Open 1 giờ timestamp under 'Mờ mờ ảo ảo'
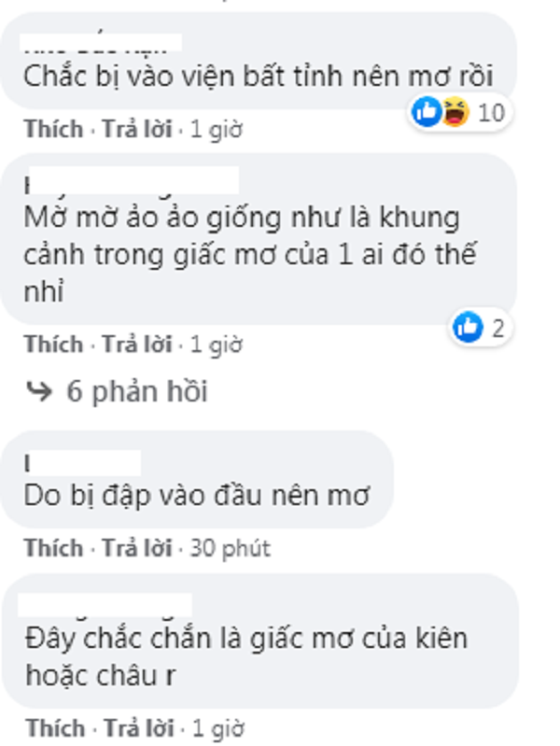Viewport: 560px width, 746px height. (217, 345)
